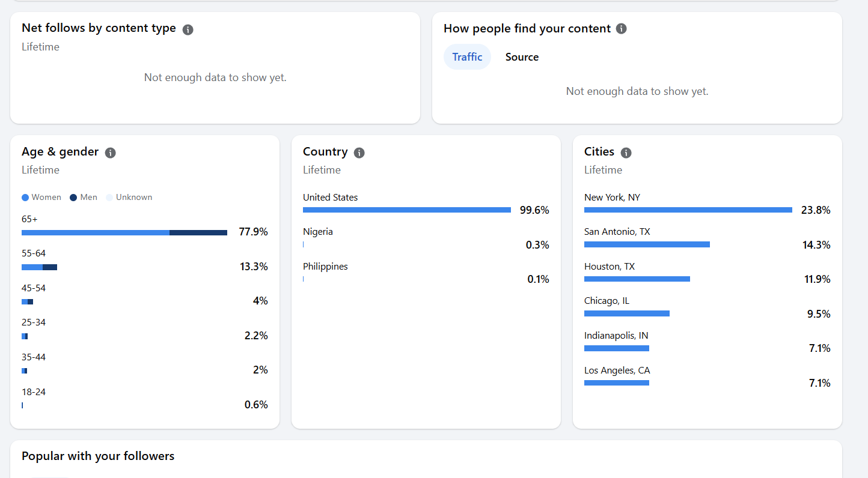Click the Cities card info icon
This screenshot has height=478, width=868.
point(626,153)
